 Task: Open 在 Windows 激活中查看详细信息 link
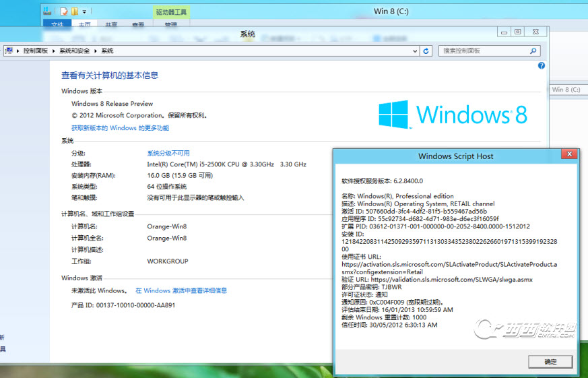181,290
